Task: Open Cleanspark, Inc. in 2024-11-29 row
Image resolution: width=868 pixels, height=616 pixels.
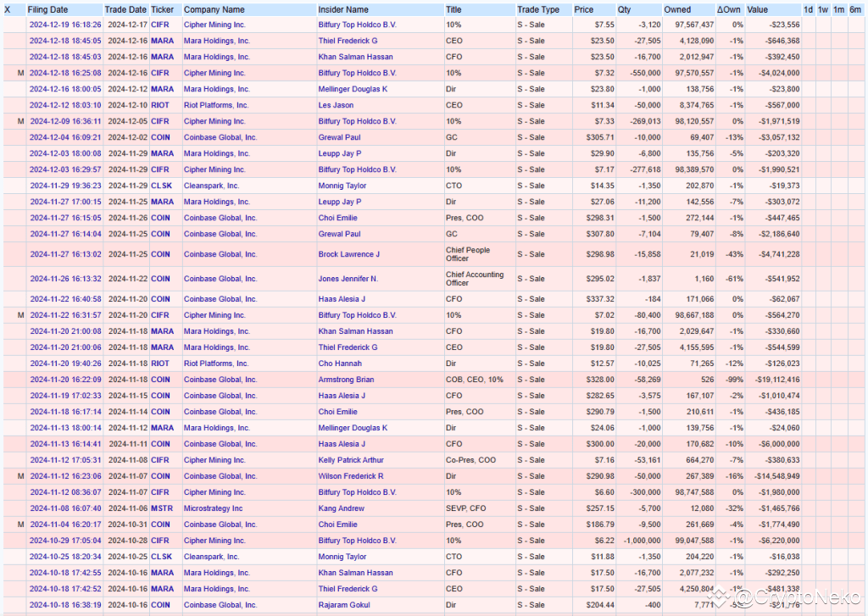Action: [211, 186]
